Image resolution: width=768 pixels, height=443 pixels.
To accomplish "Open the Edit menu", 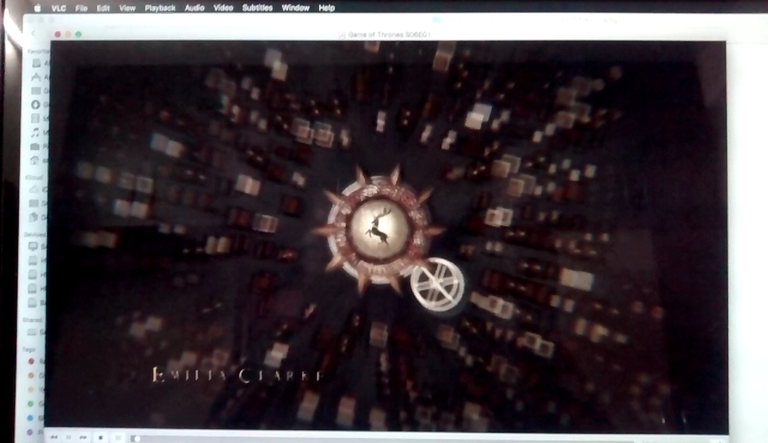I will (x=103, y=8).
